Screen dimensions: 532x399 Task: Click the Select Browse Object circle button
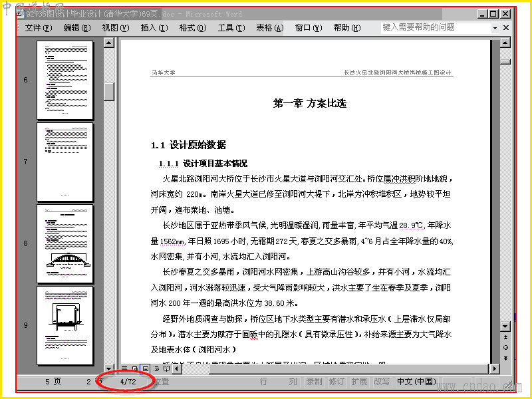505,348
